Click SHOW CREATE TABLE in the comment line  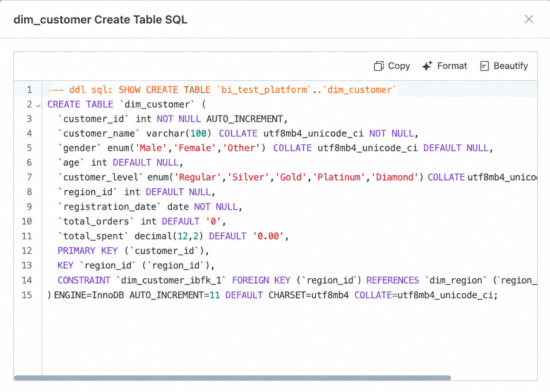(x=164, y=90)
